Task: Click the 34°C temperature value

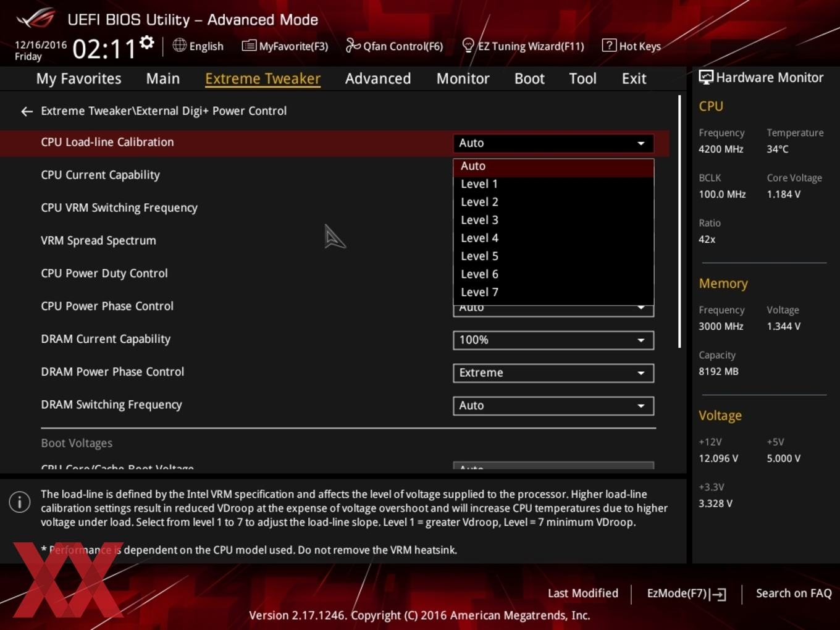Action: pyautogui.click(x=778, y=149)
